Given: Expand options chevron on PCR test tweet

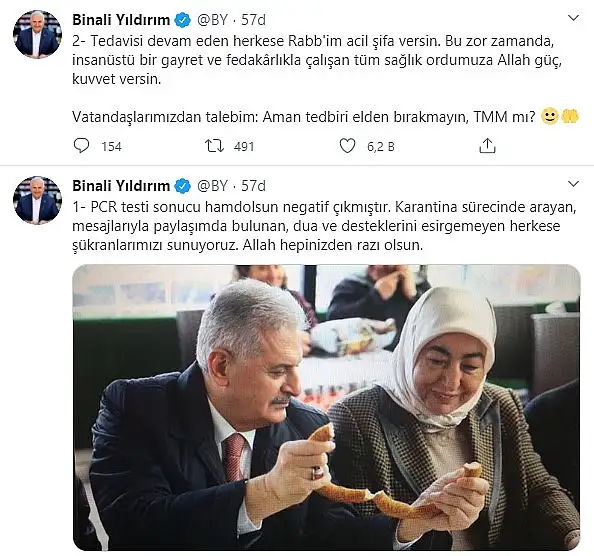Looking at the screenshot, I should pos(574,184).
